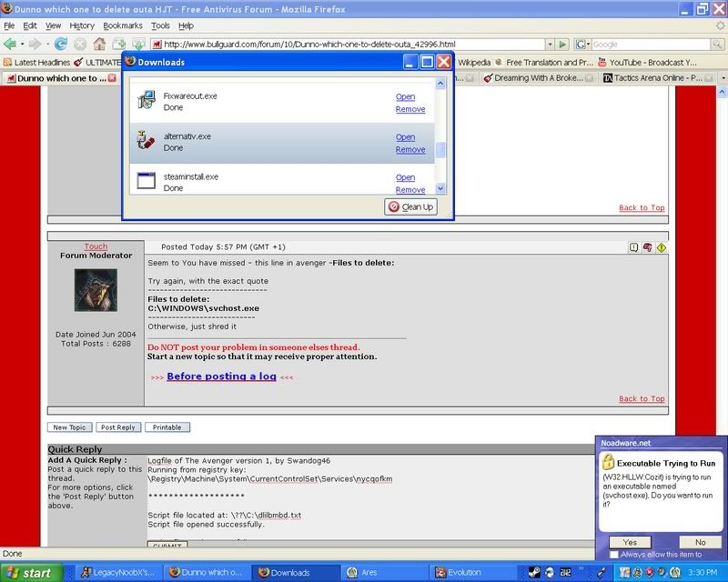Open the Free Translation bookmark
This screenshot has height=582, width=728.
pyautogui.click(x=544, y=62)
